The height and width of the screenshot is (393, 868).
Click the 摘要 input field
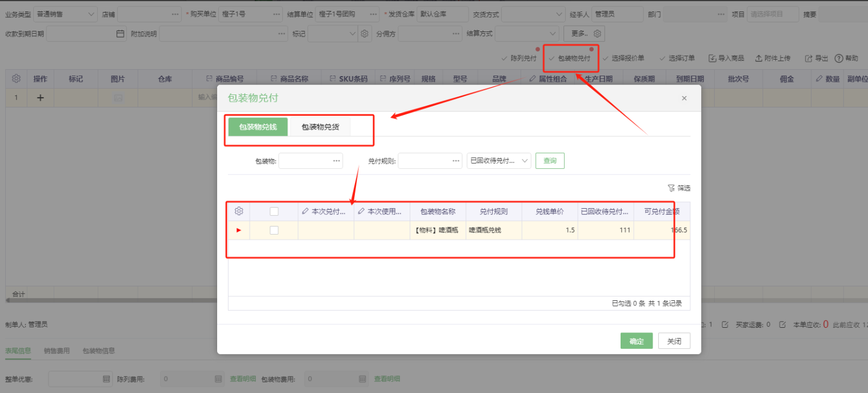pos(843,14)
